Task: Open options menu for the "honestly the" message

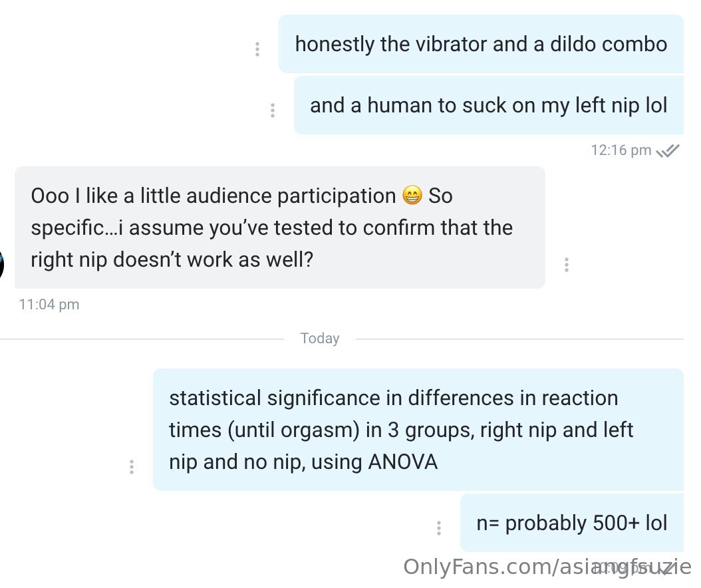Action: click(257, 49)
